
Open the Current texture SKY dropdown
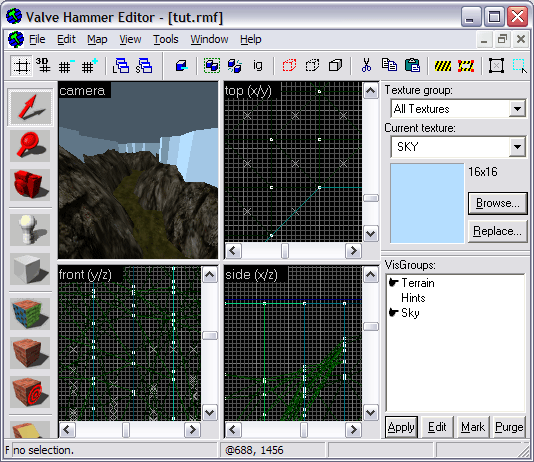[x=517, y=147]
